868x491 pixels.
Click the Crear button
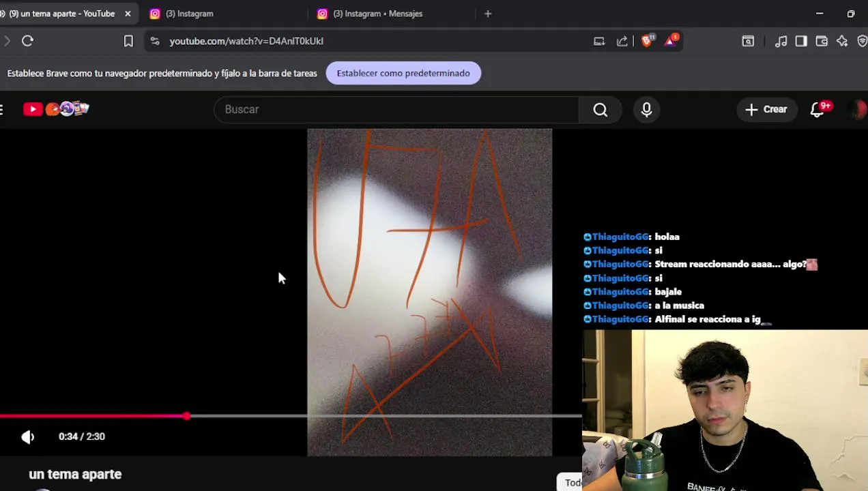766,109
